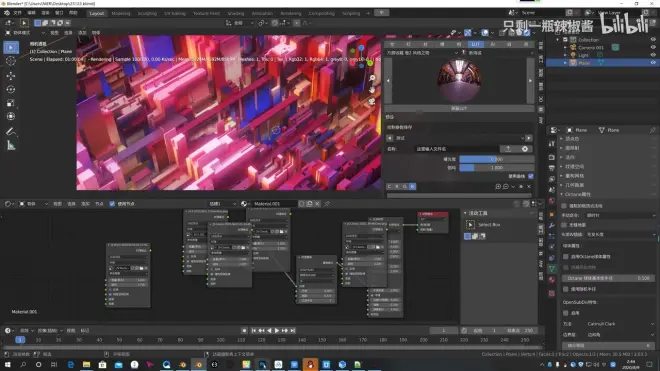Open the Render properties tab icon

point(552,157)
